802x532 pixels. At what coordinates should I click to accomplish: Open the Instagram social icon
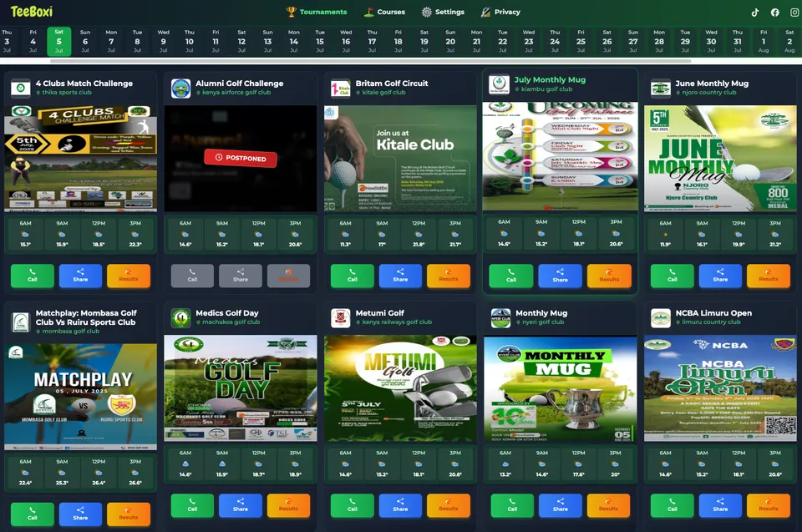794,13
